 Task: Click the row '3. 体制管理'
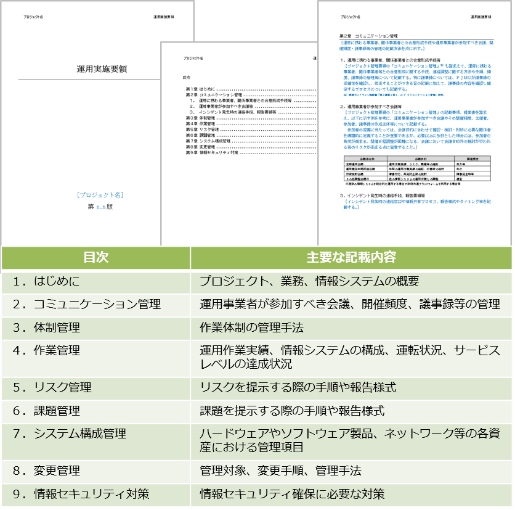click(x=257, y=328)
